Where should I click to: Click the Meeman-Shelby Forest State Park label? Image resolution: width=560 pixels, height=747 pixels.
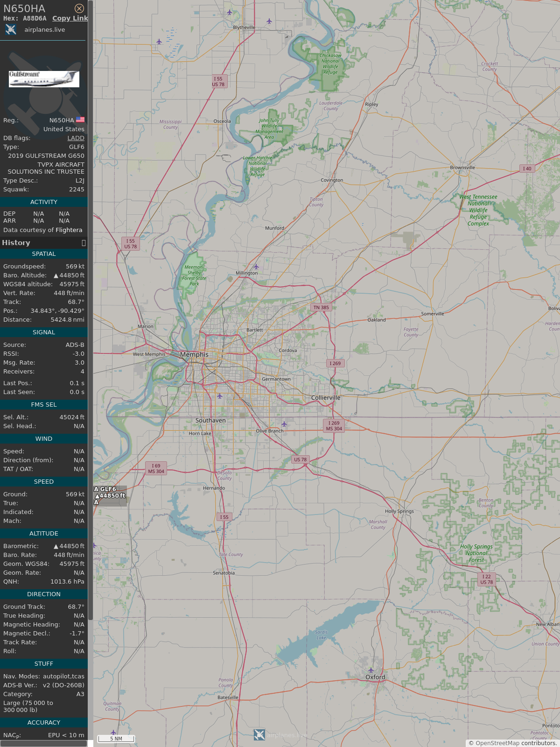coord(194,275)
